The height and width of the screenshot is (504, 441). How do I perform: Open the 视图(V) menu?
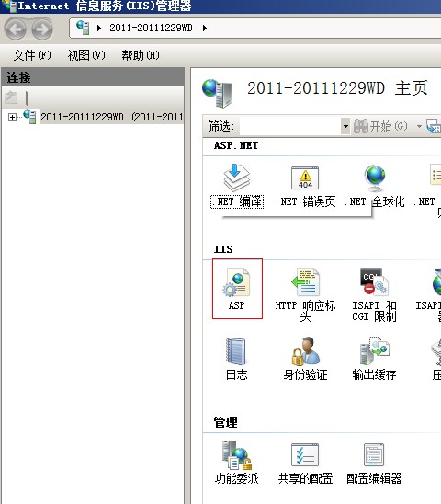[86, 55]
